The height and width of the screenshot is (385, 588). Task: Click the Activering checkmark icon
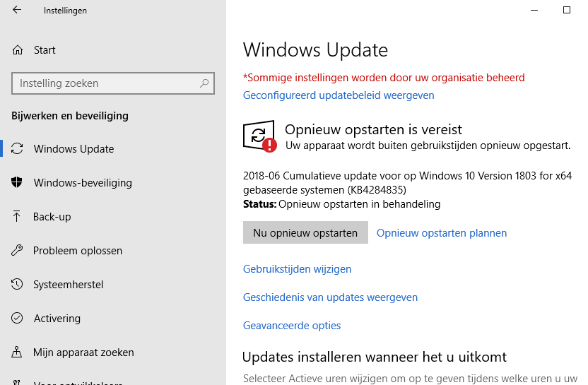click(x=18, y=319)
